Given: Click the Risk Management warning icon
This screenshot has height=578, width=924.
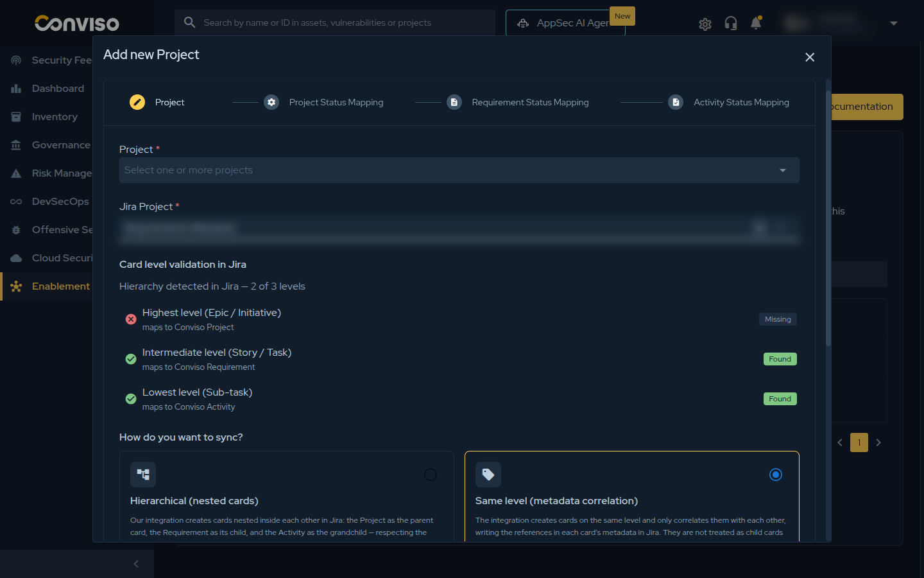Looking at the screenshot, I should (x=16, y=173).
